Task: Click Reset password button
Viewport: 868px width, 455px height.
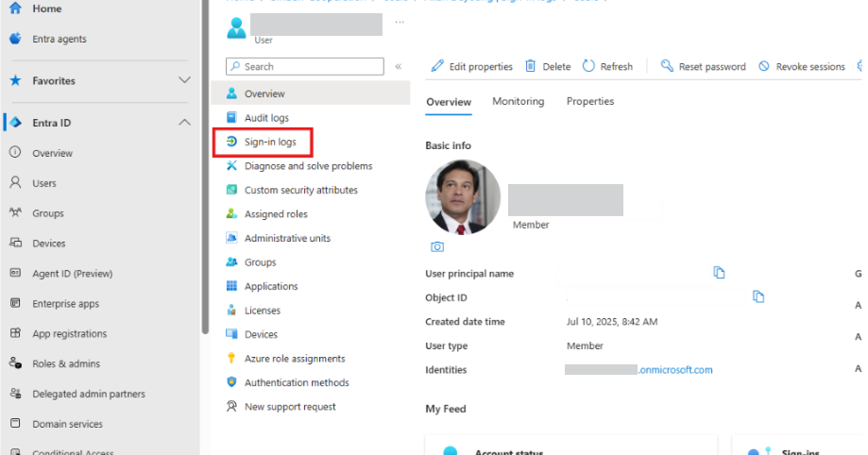Action: click(703, 66)
